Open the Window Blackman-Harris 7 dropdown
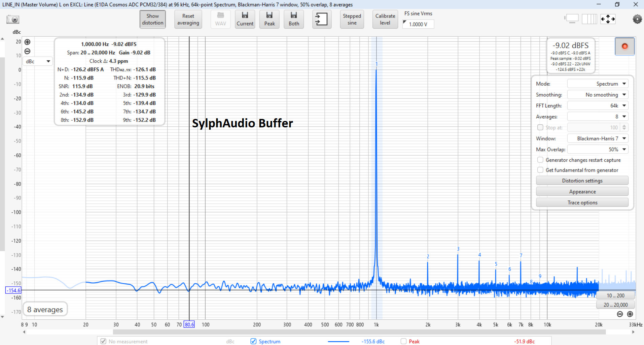 click(x=598, y=138)
